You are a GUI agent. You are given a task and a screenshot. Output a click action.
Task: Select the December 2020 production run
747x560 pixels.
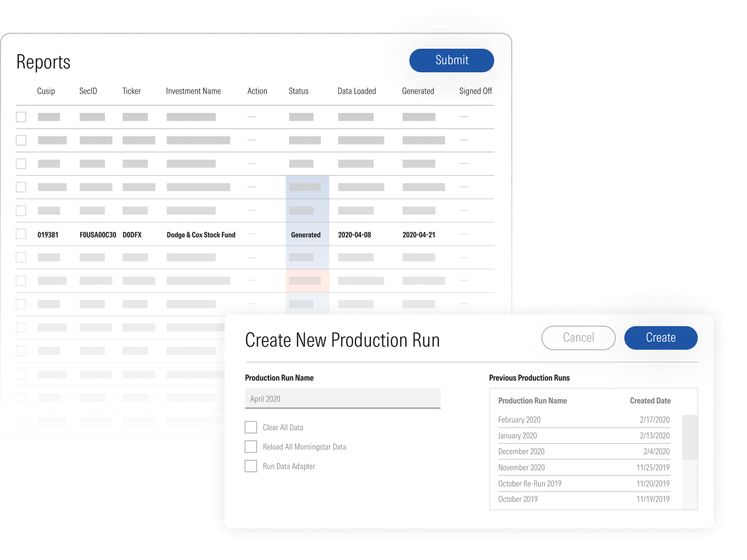584,452
